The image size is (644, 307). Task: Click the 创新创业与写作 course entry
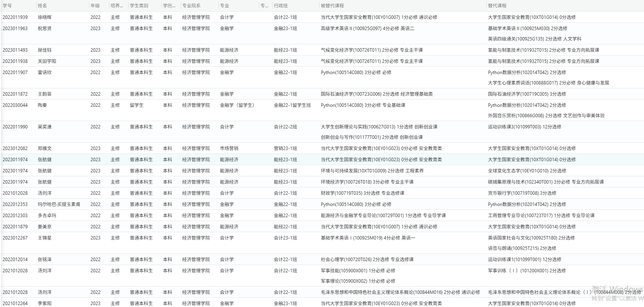(371, 137)
